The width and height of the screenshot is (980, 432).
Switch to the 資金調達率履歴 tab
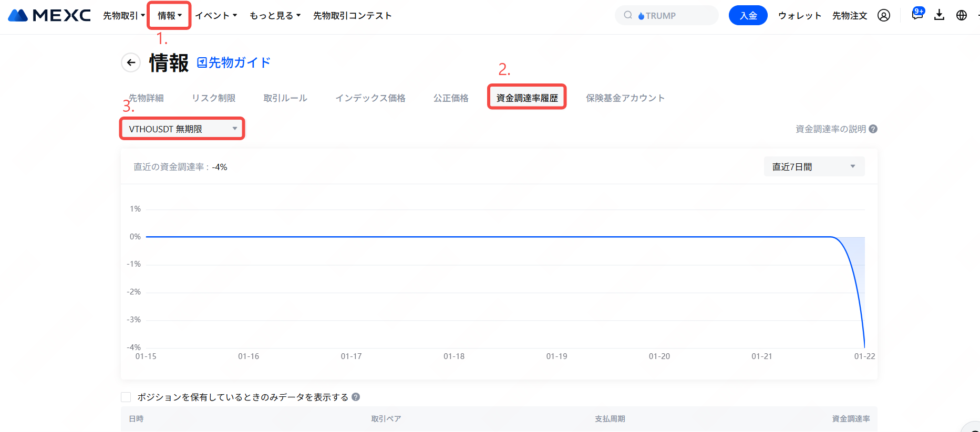527,98
